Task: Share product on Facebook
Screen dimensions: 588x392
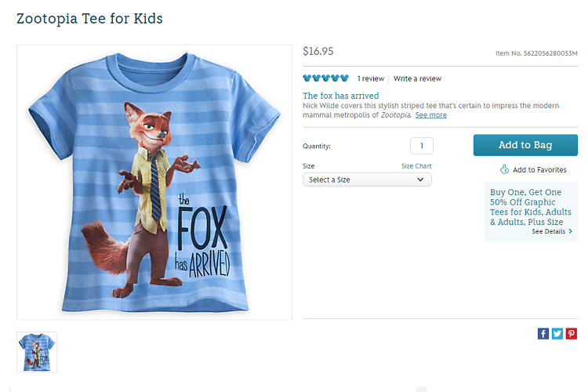Action: (x=543, y=333)
